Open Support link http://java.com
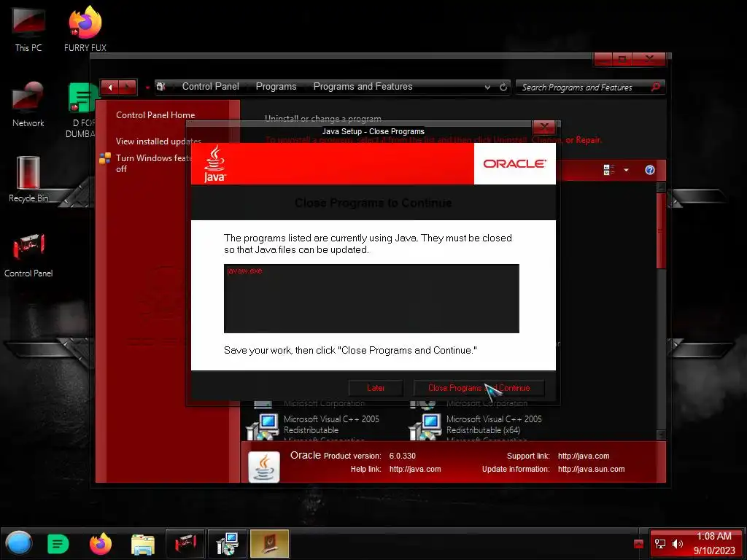The height and width of the screenshot is (560, 747). (x=584, y=456)
